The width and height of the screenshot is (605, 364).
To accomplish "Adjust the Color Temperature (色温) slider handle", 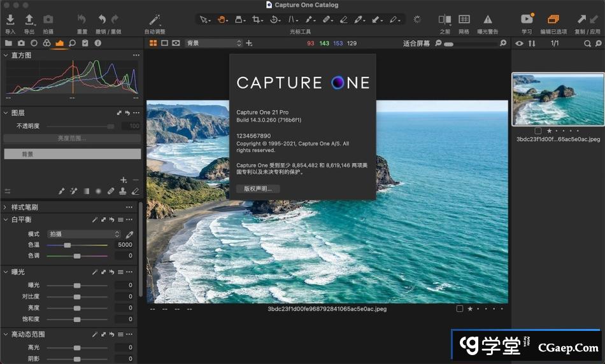I will (67, 245).
